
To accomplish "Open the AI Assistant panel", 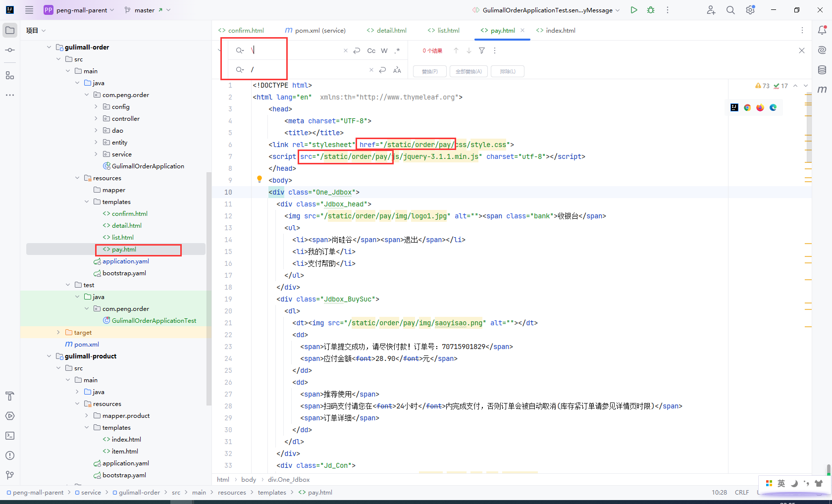I will [x=822, y=50].
